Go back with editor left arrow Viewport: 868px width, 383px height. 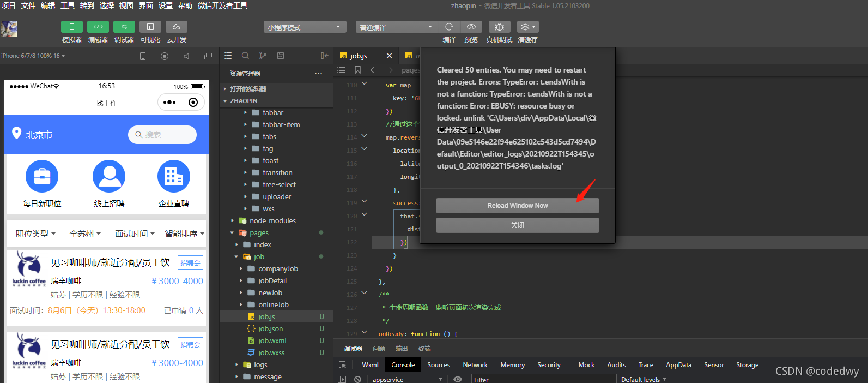pyautogui.click(x=374, y=70)
